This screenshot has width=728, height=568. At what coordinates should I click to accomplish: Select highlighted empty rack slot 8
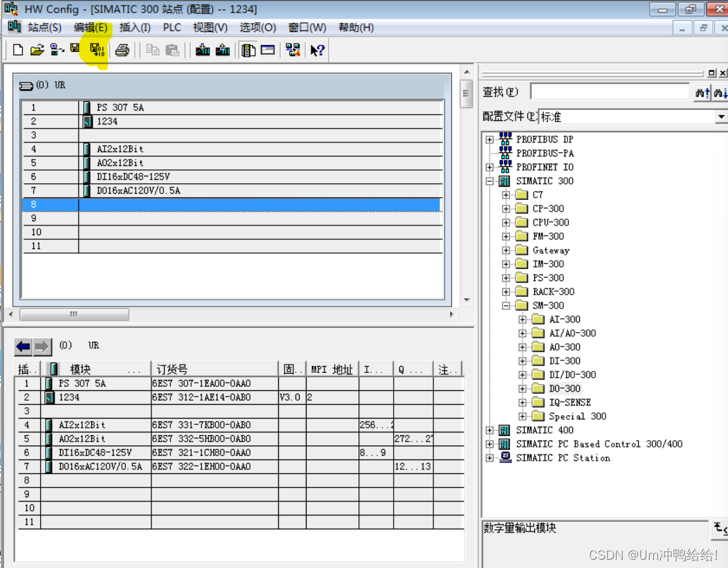click(232, 205)
